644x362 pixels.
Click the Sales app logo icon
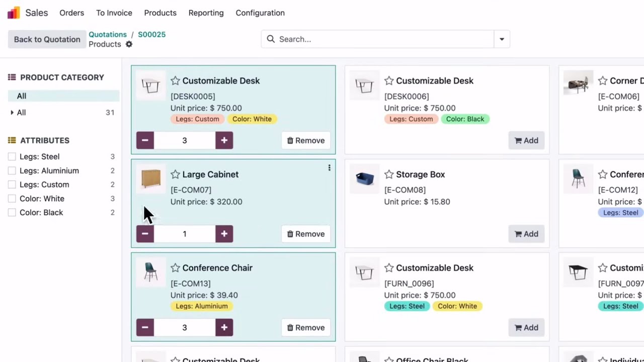(14, 13)
